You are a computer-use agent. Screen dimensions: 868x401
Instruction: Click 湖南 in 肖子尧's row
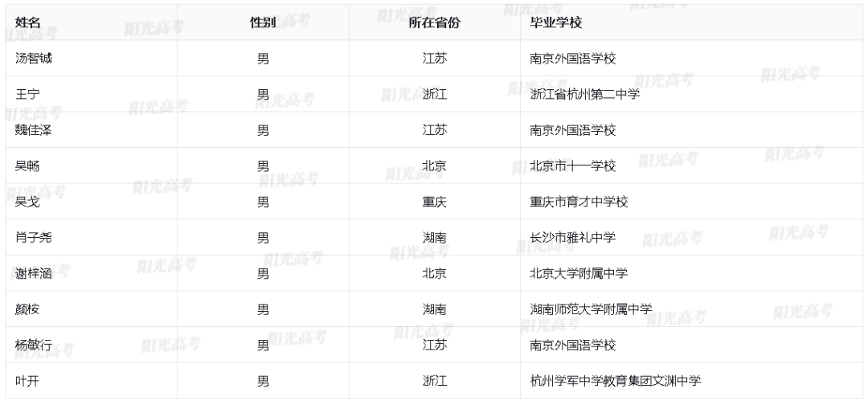[x=435, y=238]
